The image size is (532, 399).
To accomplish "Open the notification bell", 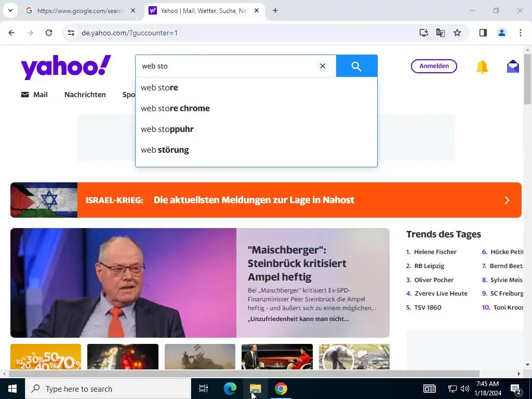I will [x=482, y=67].
